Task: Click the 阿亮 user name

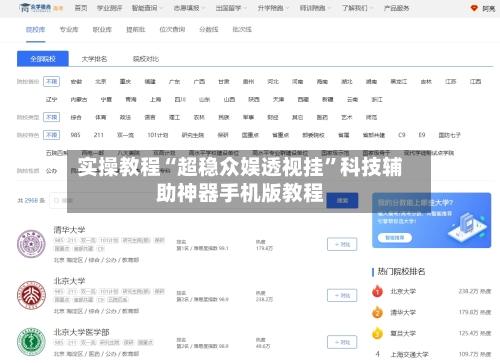Action: point(489,8)
